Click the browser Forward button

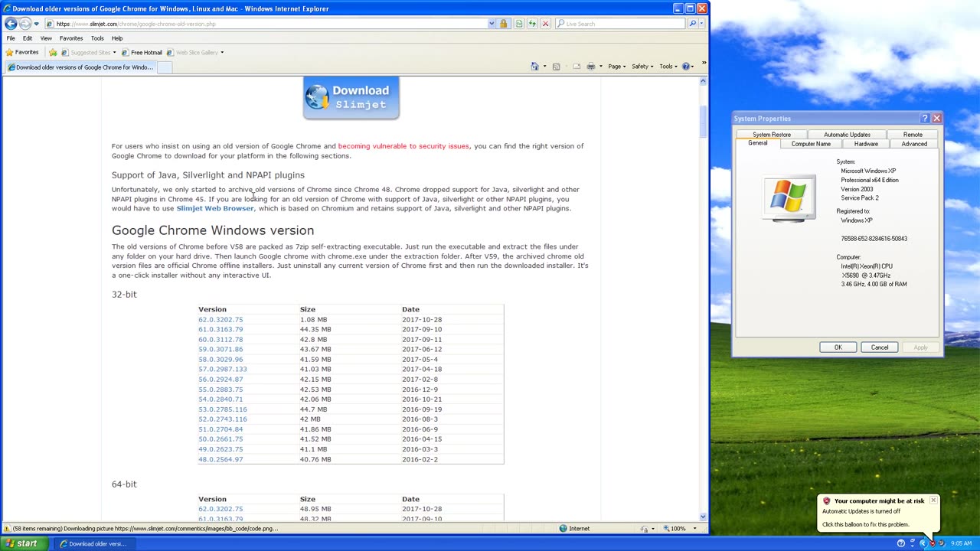point(25,24)
